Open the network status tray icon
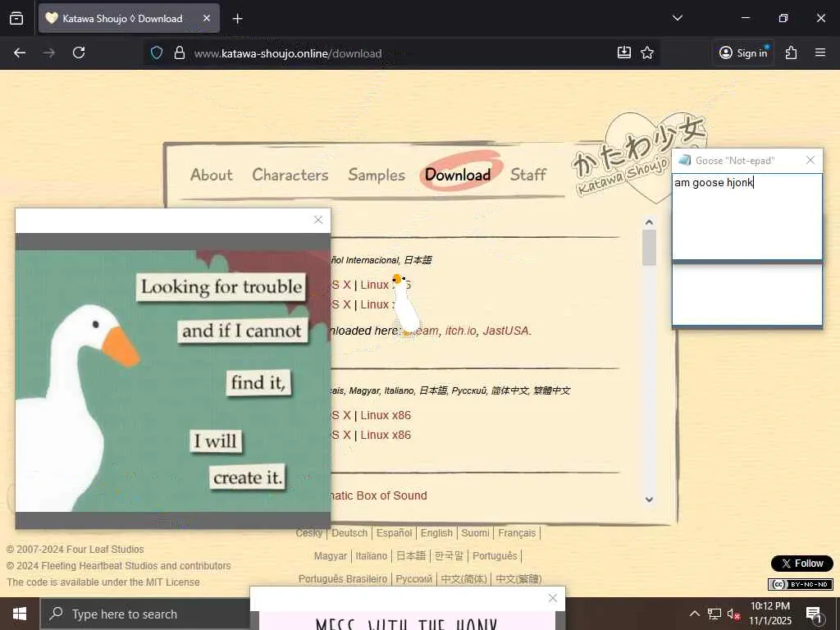Image resolution: width=840 pixels, height=630 pixels. click(x=714, y=614)
